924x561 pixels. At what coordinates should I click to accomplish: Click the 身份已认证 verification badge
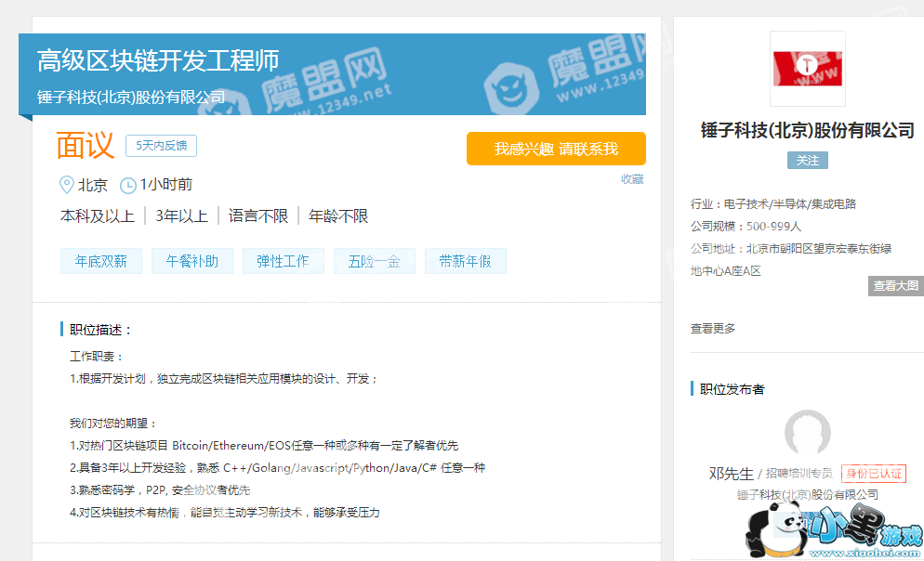pos(873,474)
